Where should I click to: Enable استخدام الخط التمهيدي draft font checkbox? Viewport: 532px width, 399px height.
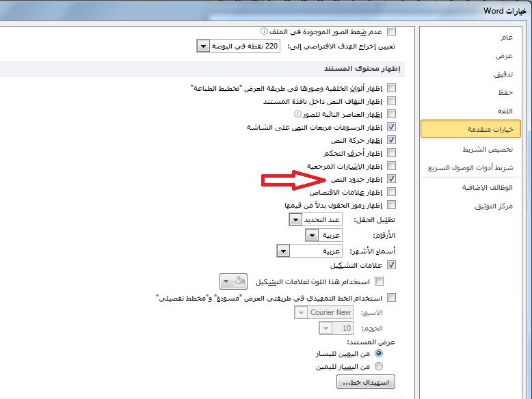[391, 298]
